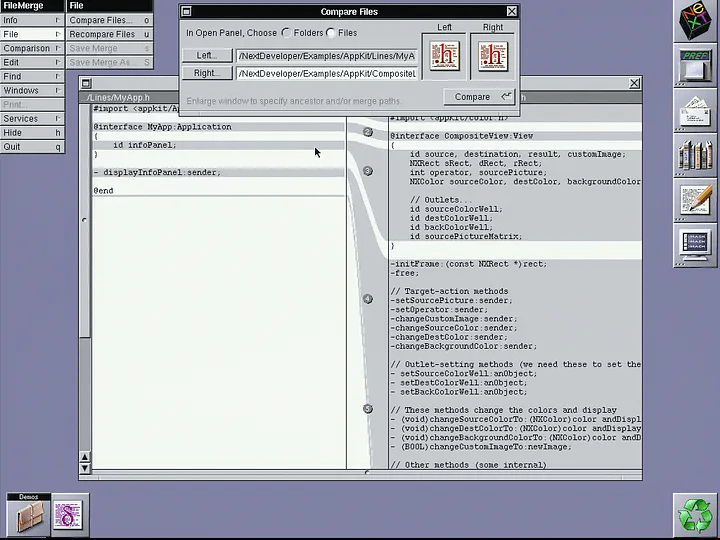Viewport: 720px width, 540px height.
Task: Select the Files radio button
Action: [330, 33]
